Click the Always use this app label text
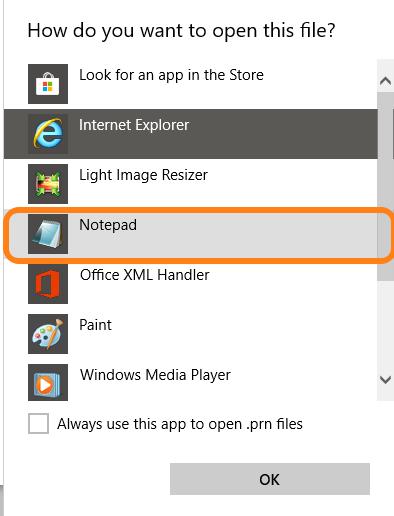Image resolution: width=394 pixels, height=516 pixels. click(x=180, y=424)
